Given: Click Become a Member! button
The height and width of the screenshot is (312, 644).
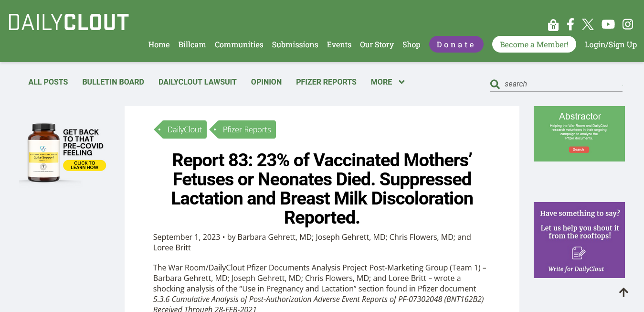Looking at the screenshot, I should click(534, 44).
